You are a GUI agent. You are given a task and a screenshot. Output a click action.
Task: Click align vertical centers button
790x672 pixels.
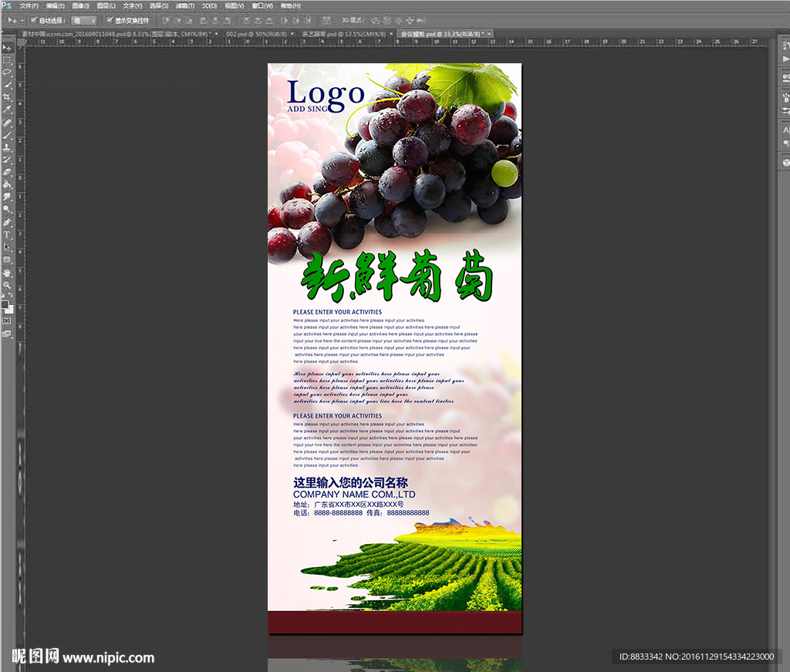pyautogui.click(x=177, y=21)
